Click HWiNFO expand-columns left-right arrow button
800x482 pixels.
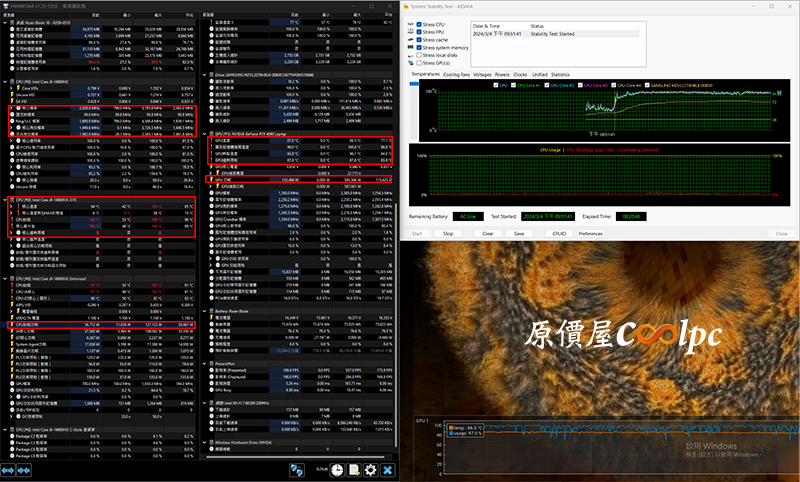(8, 470)
